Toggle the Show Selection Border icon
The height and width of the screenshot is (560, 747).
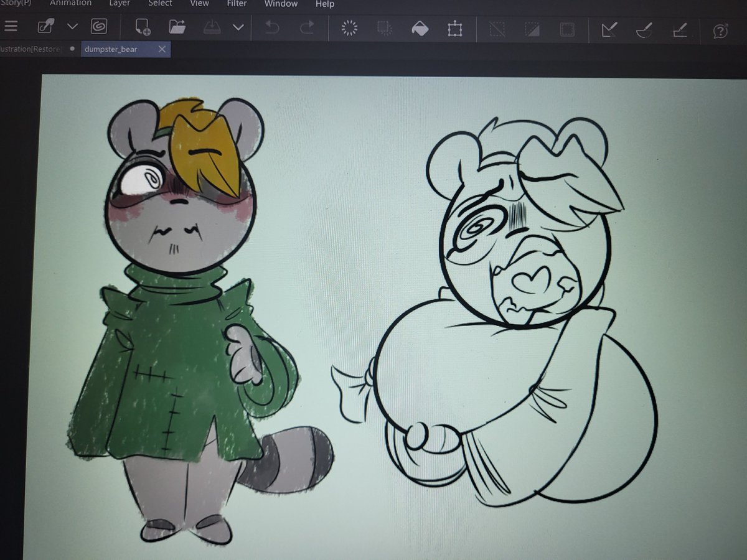pyautogui.click(x=567, y=29)
